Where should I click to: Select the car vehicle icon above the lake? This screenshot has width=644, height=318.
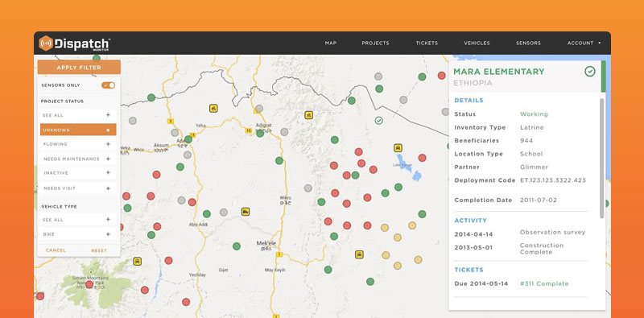(x=398, y=148)
